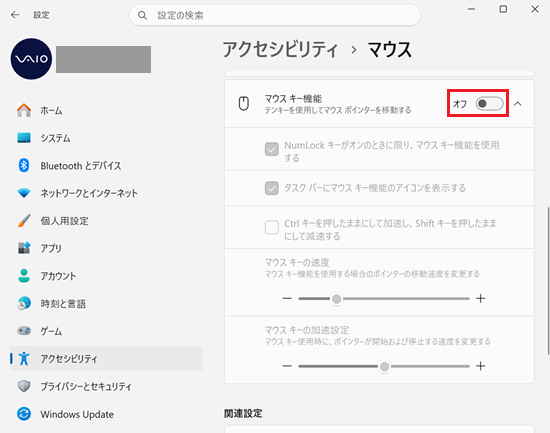Click the 関連設定 heading
The width and height of the screenshot is (550, 433).
tap(243, 413)
